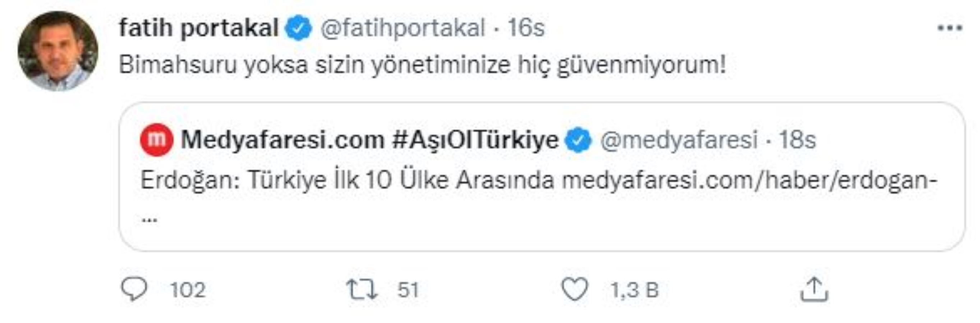Share the tweet via the upload arrow icon
The height and width of the screenshot is (323, 980).
[x=814, y=290]
